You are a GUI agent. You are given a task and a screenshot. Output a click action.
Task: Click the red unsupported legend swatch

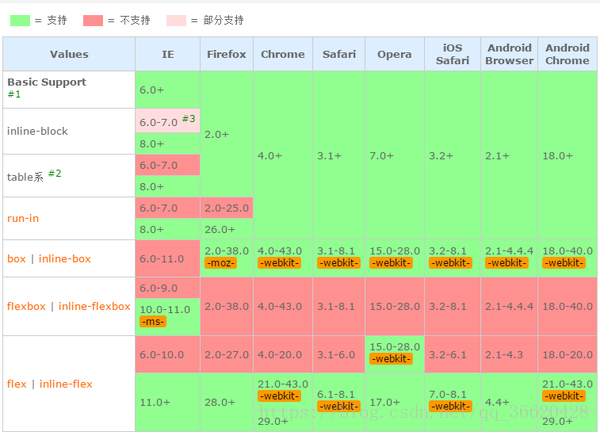pyautogui.click(x=93, y=21)
